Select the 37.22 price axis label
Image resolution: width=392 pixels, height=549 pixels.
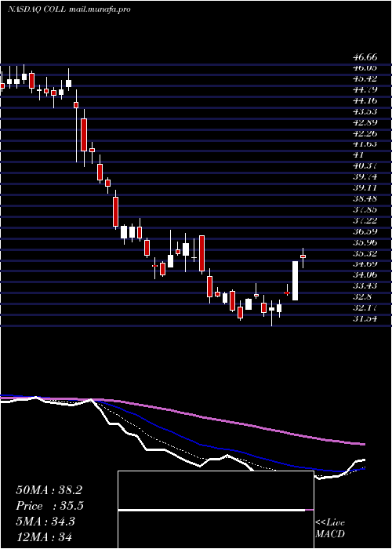coord(365,220)
